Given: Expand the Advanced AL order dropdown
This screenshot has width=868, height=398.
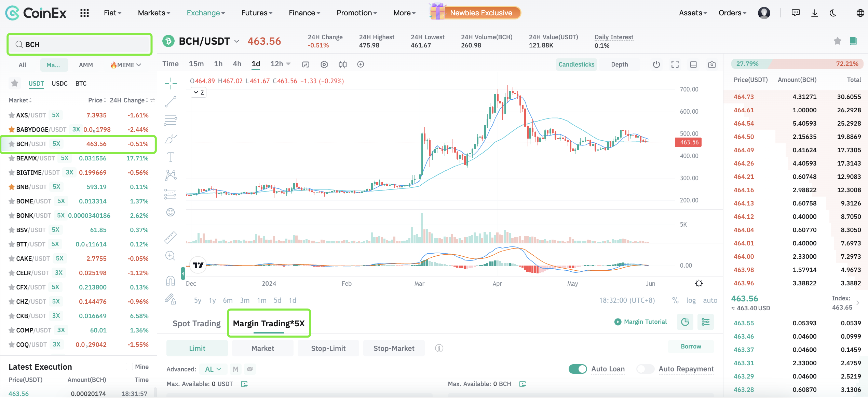Looking at the screenshot, I should click(x=213, y=369).
